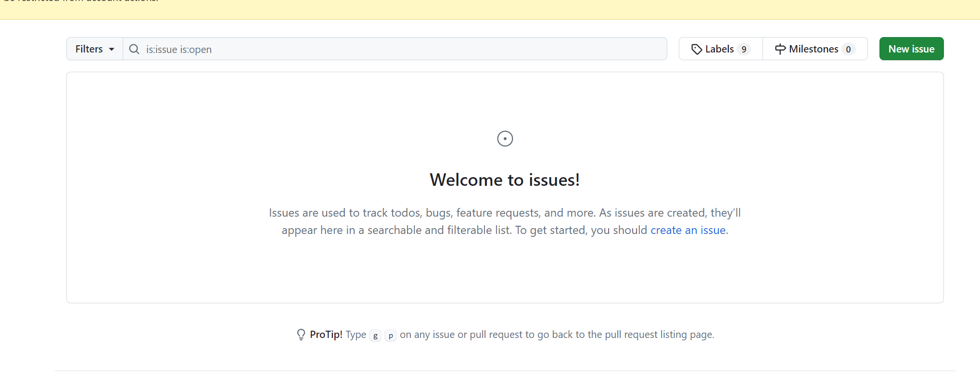Click the 'g' keyboard key hint
980x375 pixels.
click(375, 335)
